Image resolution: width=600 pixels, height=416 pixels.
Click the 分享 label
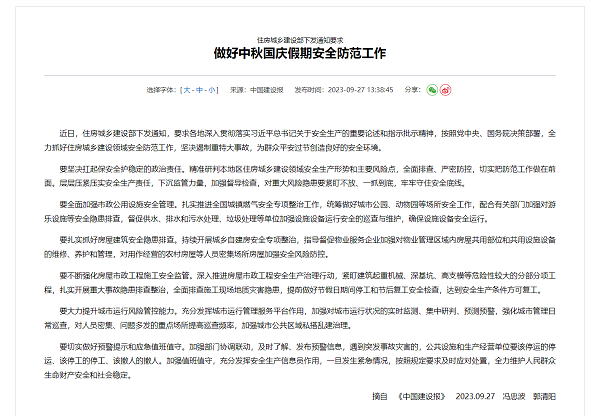click(412, 90)
